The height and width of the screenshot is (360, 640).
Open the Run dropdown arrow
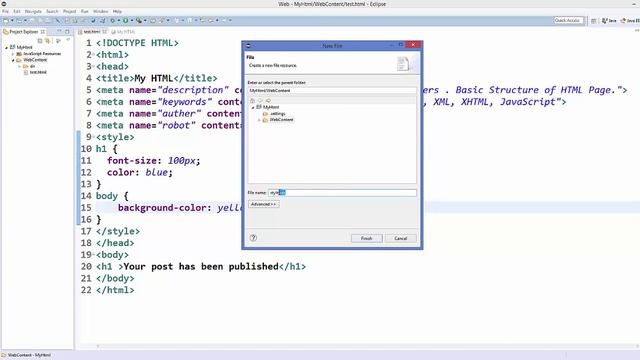click(132, 20)
